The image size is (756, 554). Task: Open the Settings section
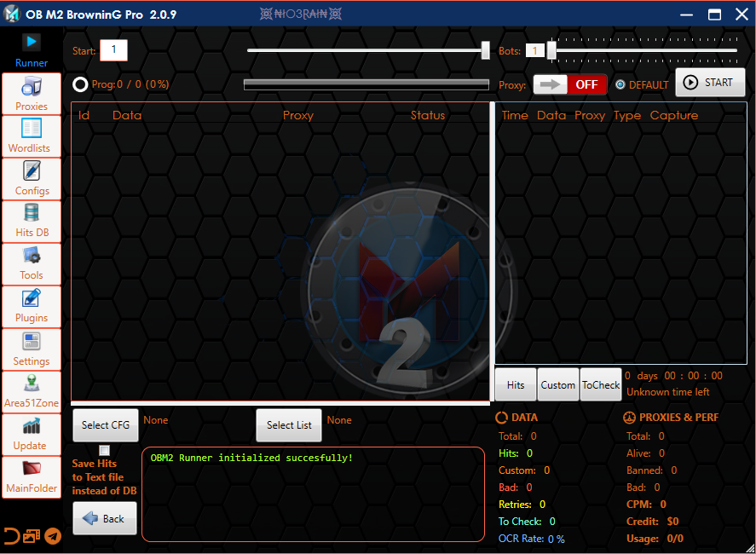[32, 349]
